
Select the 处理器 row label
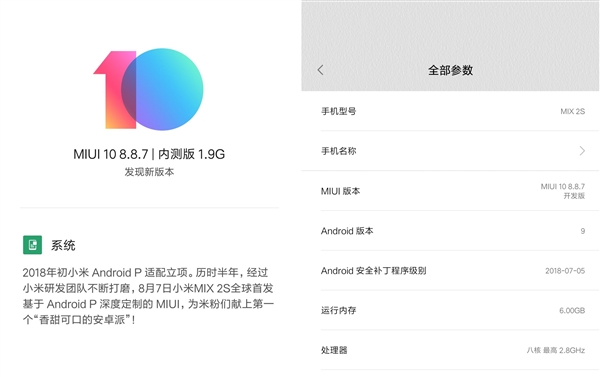(334, 350)
